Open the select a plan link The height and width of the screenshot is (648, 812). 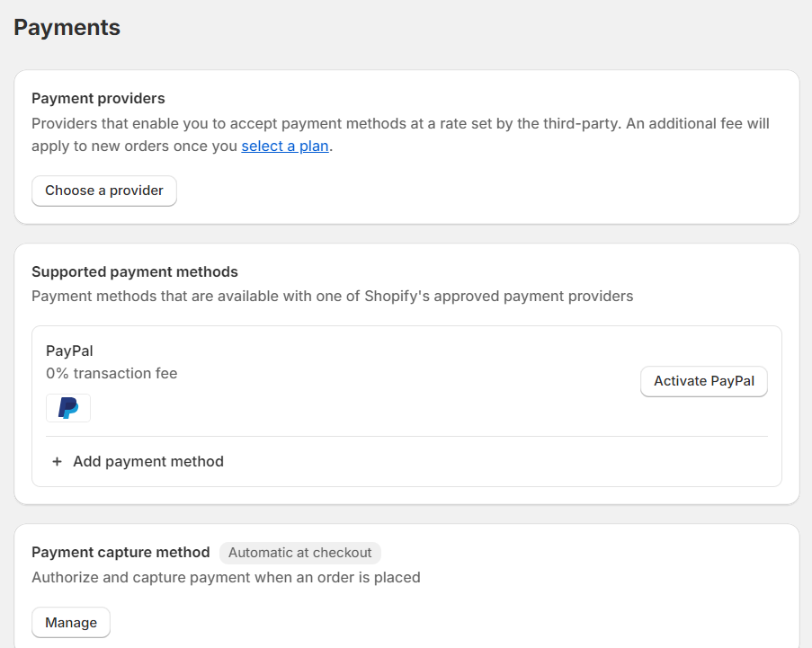[284, 146]
